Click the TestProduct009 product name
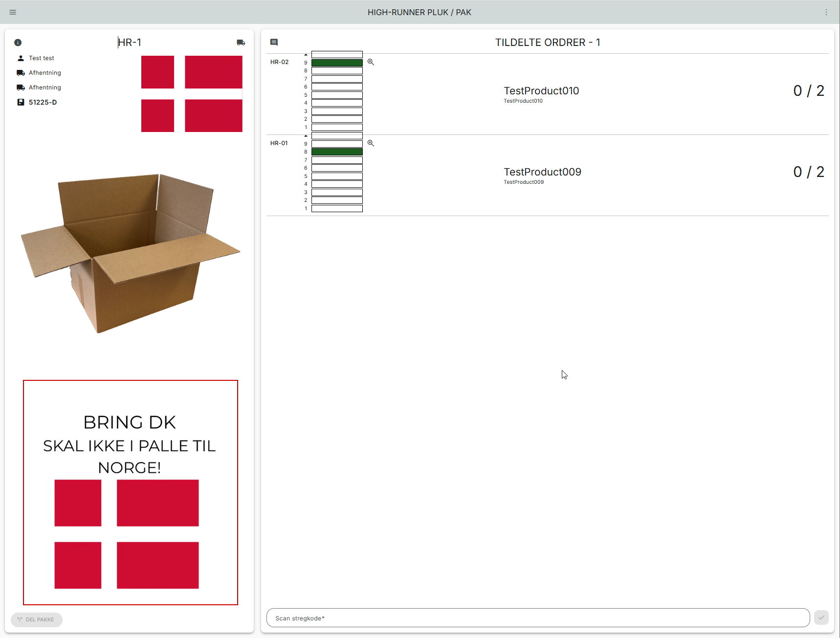Viewport: 840px width, 638px height. pos(542,172)
